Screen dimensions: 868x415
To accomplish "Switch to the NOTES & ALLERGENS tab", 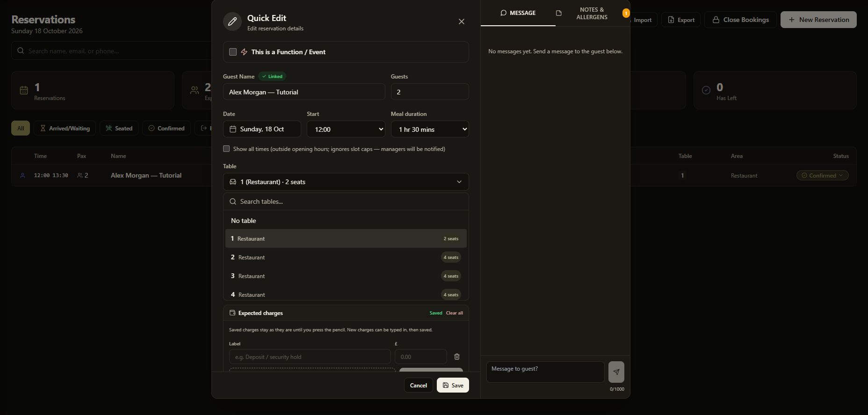I will (592, 13).
